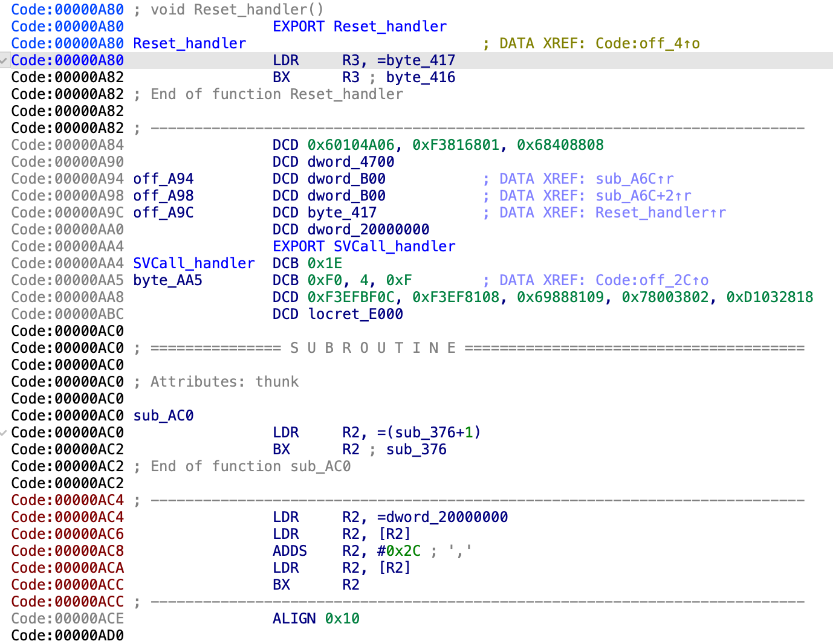Click the byte_417 operand in the LDR instruction
Viewport: 833px width, 644px height.
[x=424, y=60]
